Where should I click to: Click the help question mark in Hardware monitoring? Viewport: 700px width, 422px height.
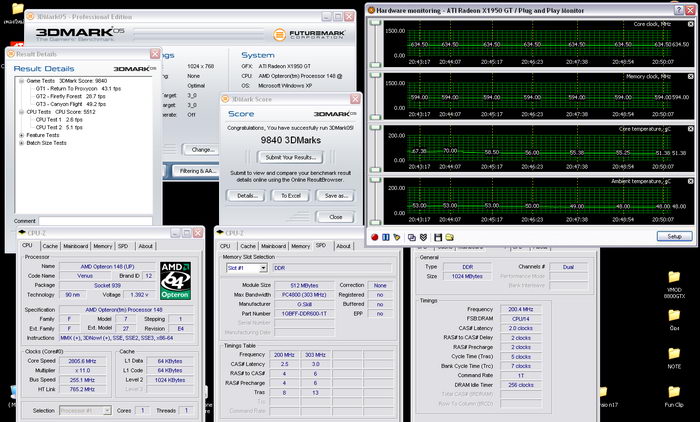click(679, 10)
